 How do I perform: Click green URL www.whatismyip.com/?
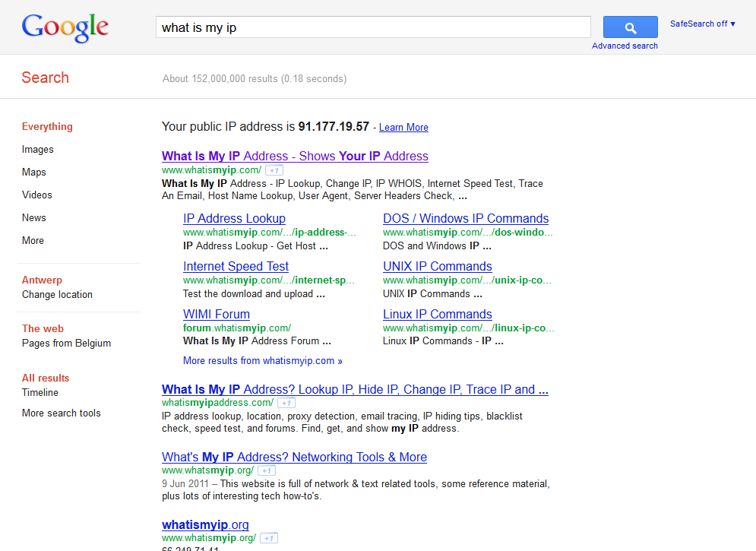click(212, 170)
